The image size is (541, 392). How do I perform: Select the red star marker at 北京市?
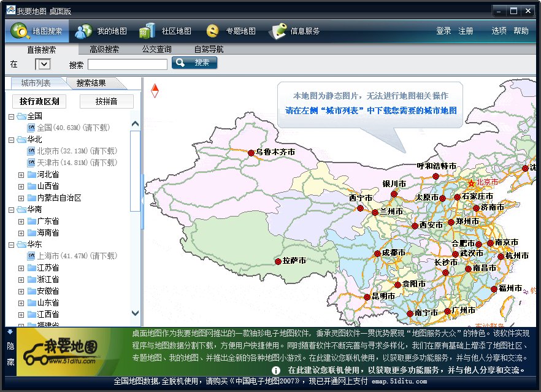click(x=472, y=182)
